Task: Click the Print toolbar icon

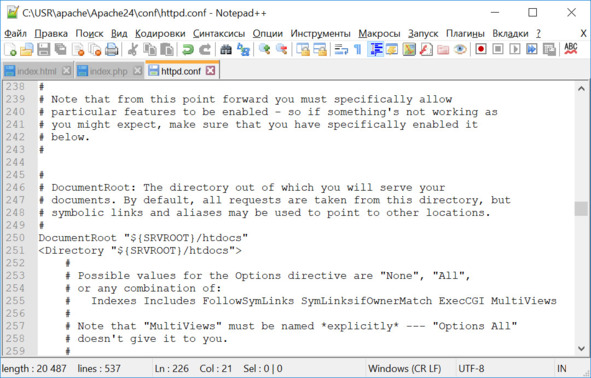Action: (112, 49)
